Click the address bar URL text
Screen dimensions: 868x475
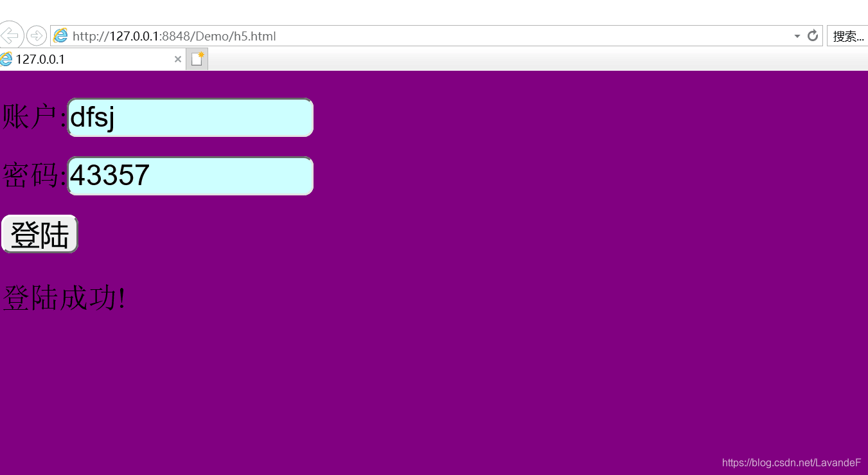(174, 36)
